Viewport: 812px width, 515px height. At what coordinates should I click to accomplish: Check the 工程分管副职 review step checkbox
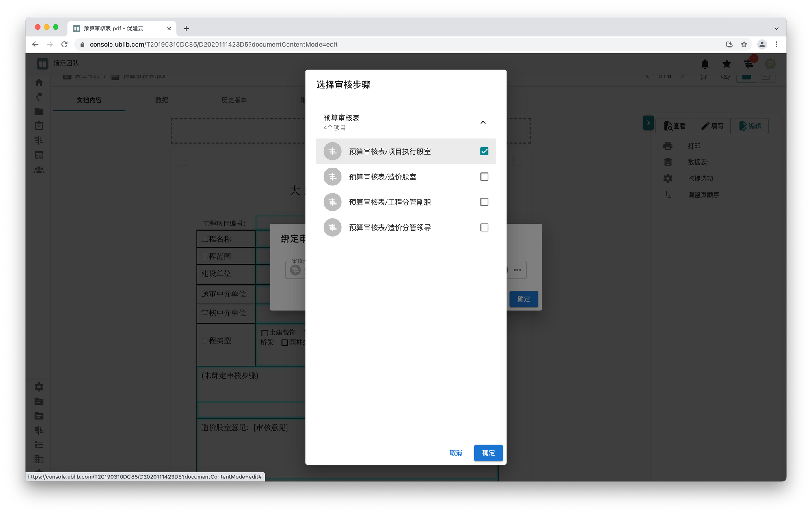(x=484, y=202)
